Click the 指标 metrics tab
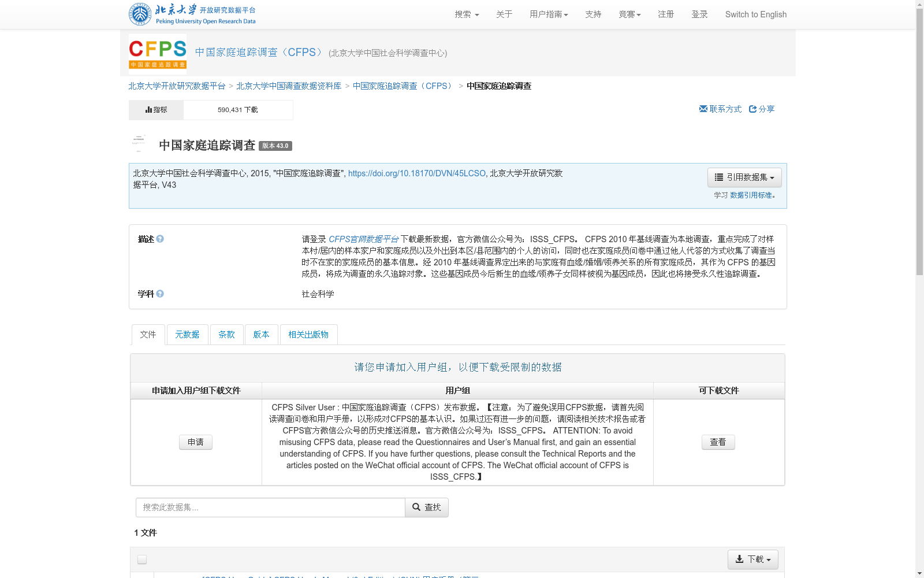Image resolution: width=924 pixels, height=578 pixels. click(x=156, y=110)
